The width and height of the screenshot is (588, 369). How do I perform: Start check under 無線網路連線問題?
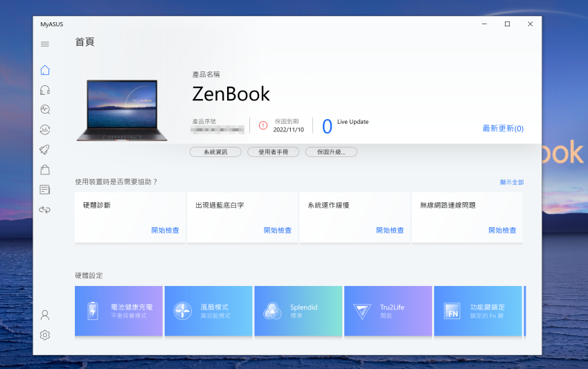(502, 231)
